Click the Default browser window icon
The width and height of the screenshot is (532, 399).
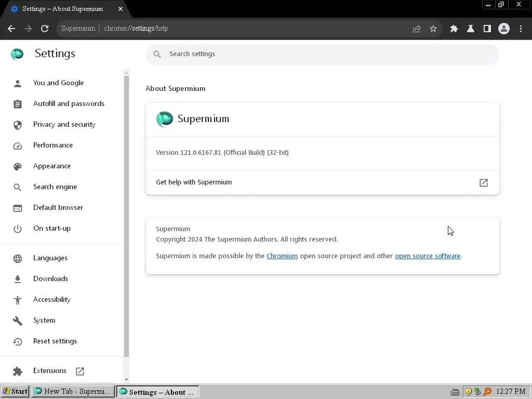coord(18,208)
